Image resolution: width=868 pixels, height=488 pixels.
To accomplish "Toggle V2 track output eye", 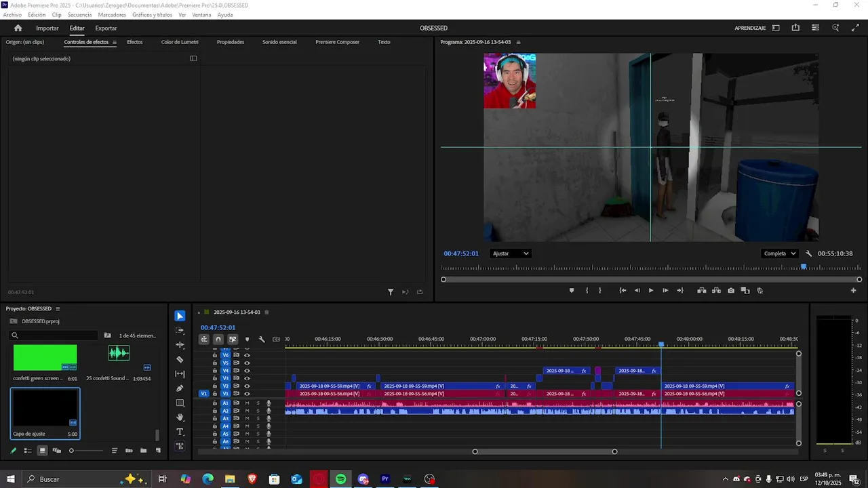I will tap(247, 386).
